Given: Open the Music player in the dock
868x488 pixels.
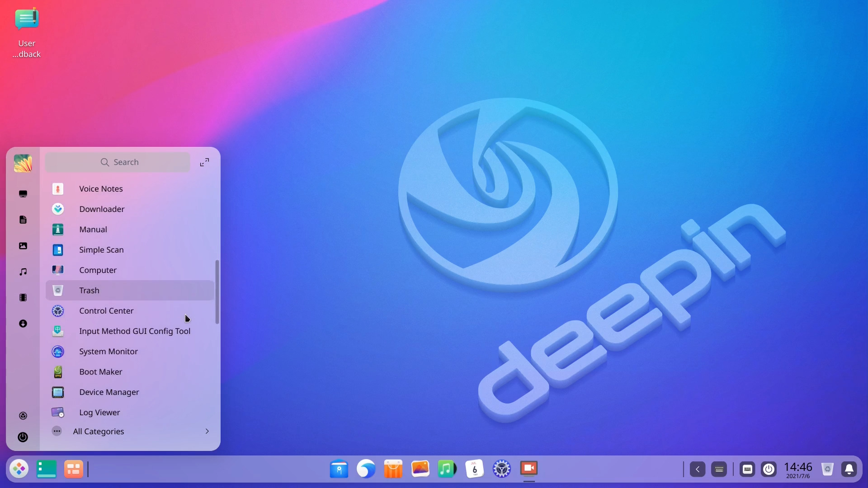Looking at the screenshot, I should 447,469.
